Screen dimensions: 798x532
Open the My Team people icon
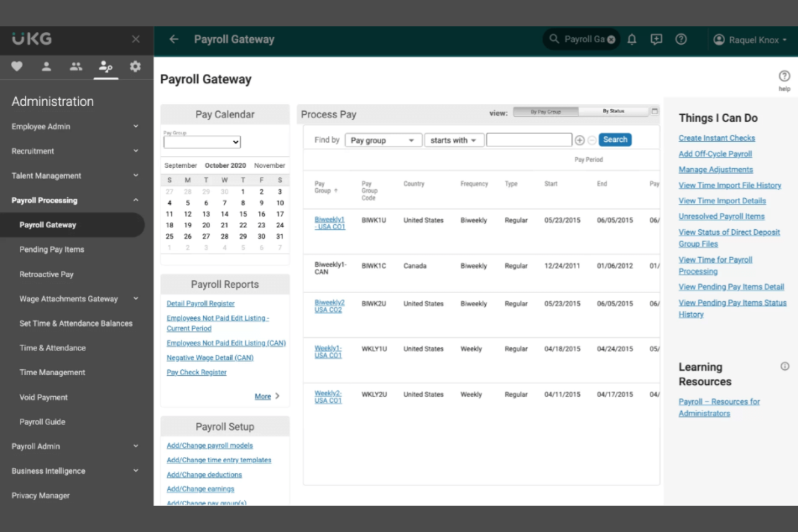(76, 66)
